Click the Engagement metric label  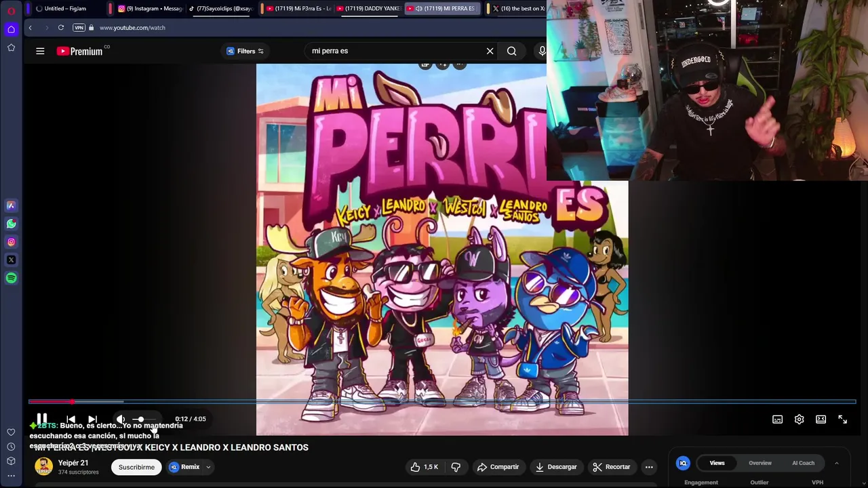coord(701,483)
